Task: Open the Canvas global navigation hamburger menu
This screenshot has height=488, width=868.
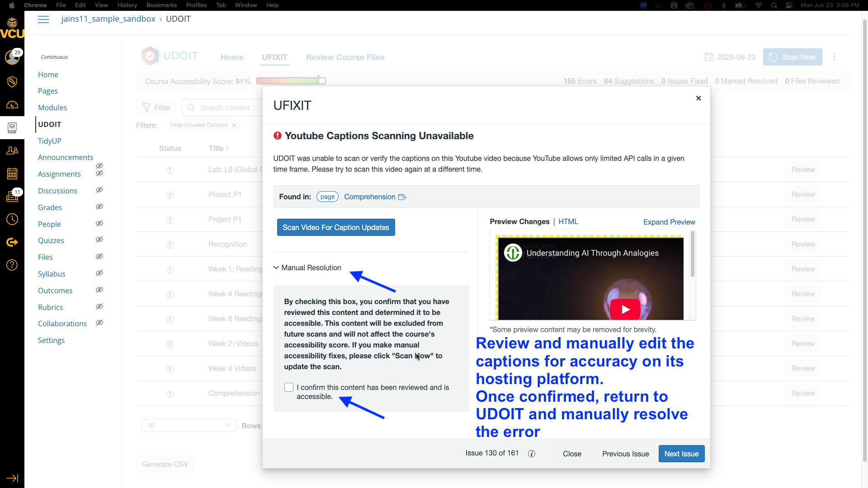Action: (x=43, y=19)
